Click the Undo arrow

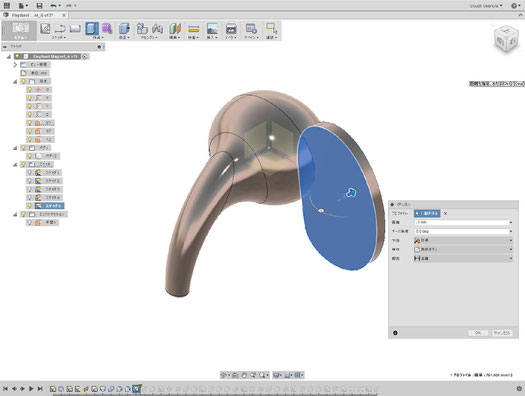tap(54, 5)
